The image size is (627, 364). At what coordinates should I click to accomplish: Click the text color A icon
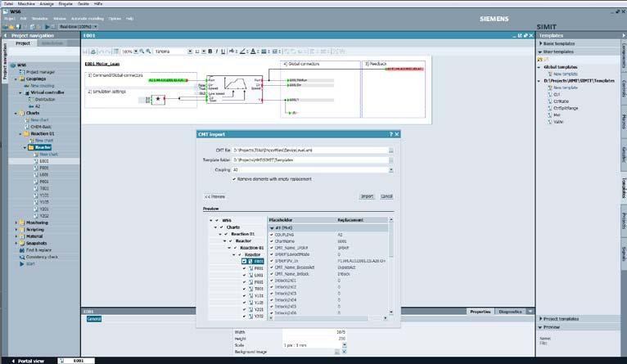click(x=253, y=52)
